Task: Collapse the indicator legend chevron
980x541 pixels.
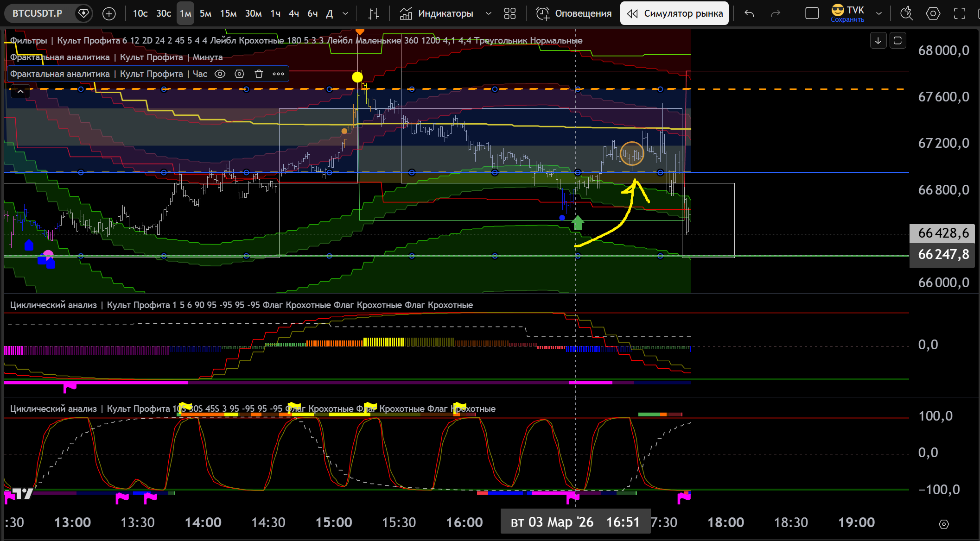Action: (x=20, y=92)
